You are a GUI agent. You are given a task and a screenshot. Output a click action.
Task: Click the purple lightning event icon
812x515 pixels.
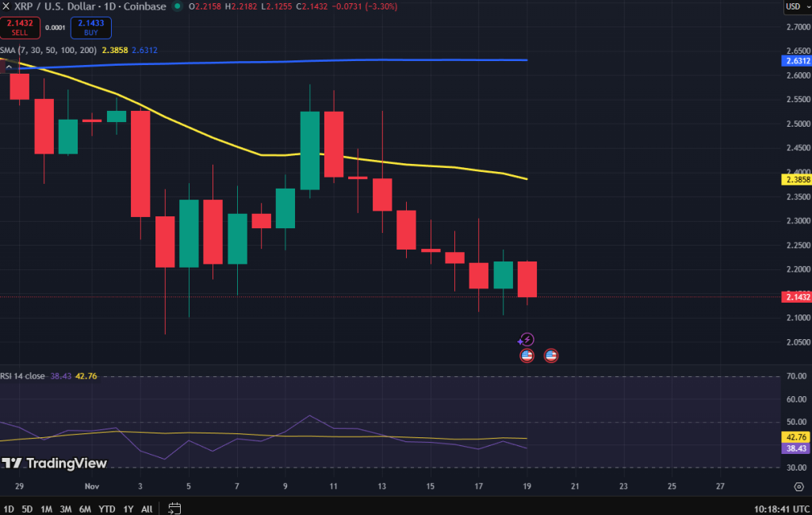pyautogui.click(x=527, y=340)
